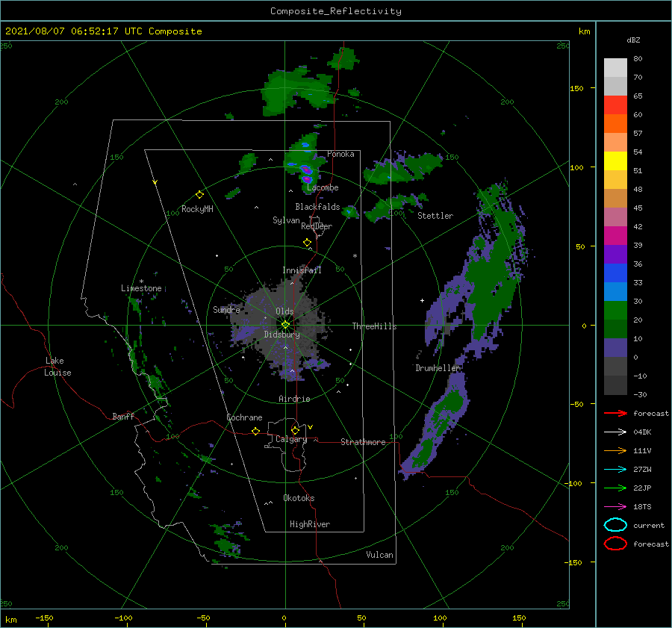Click the Okotoks label

coord(299,498)
